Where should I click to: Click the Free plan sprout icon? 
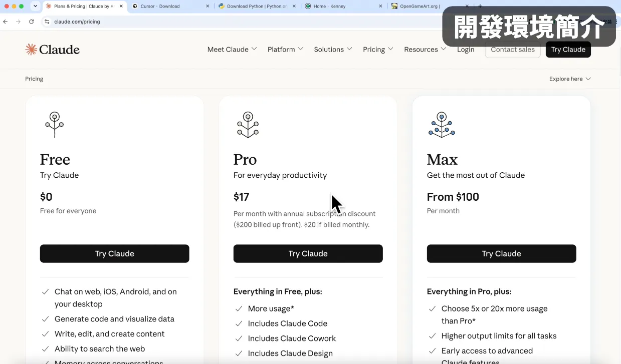point(55,124)
